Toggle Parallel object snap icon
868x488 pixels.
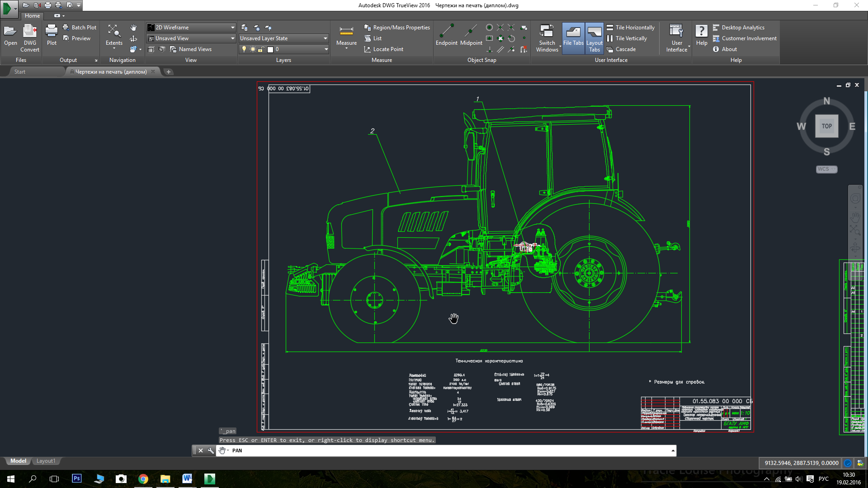(500, 49)
